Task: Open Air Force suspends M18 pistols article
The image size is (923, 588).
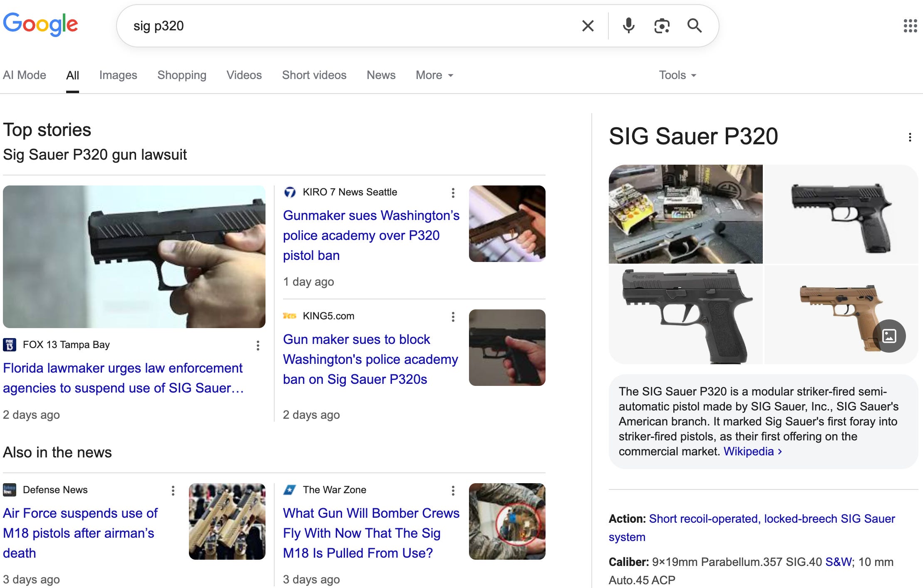Action: [x=80, y=533]
